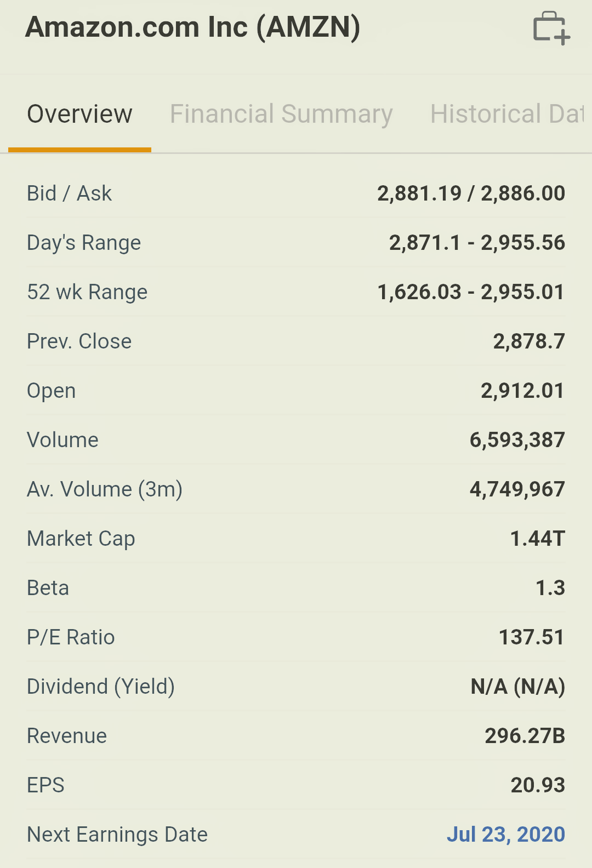Tap the Day's Range label
This screenshot has width=592, height=868.
pyautogui.click(x=84, y=243)
